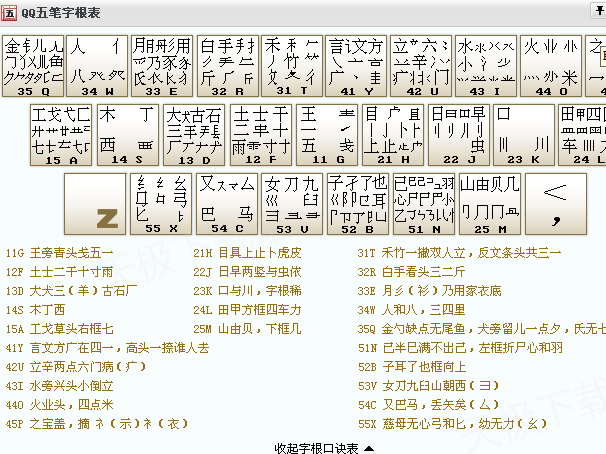Click the 35 Q radical key
This screenshot has width=606, height=454.
point(33,66)
